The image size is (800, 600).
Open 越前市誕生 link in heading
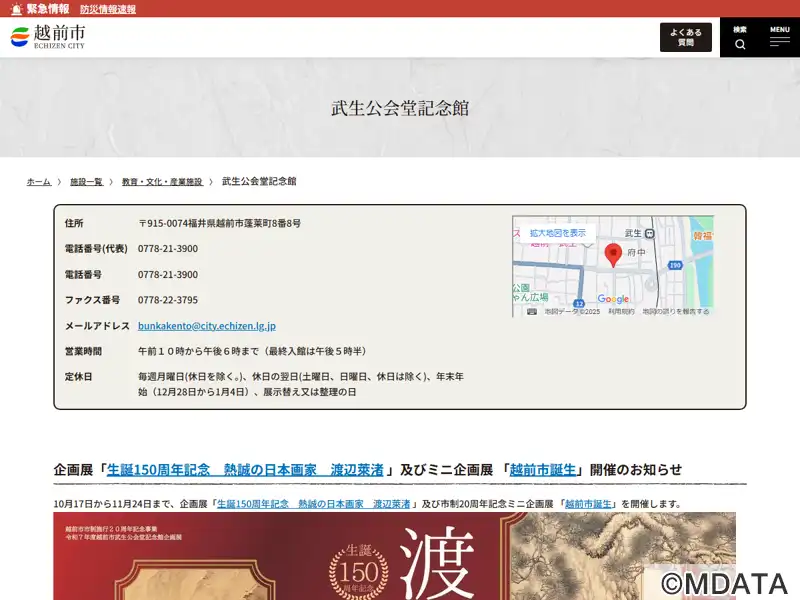coord(543,469)
